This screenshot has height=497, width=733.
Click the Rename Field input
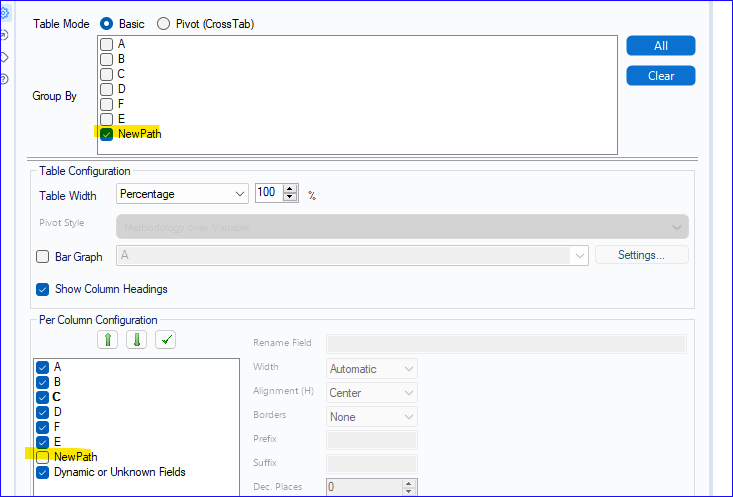(x=506, y=344)
